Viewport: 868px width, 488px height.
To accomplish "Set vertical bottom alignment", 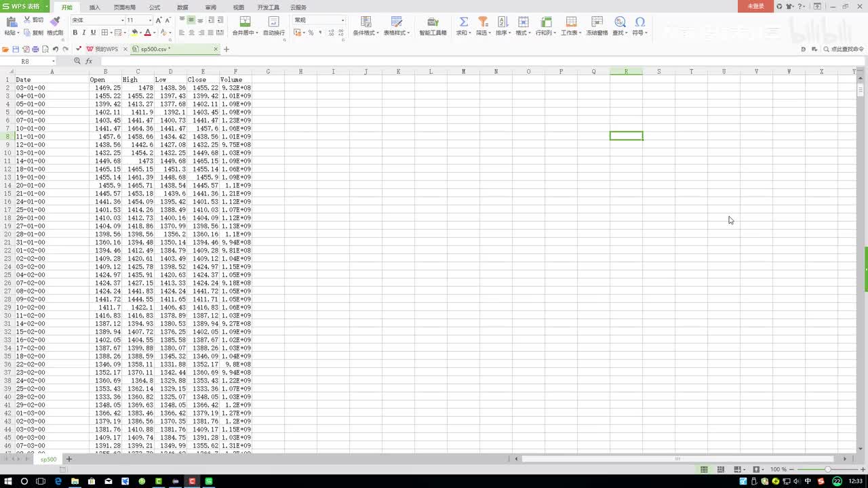I will [x=201, y=20].
